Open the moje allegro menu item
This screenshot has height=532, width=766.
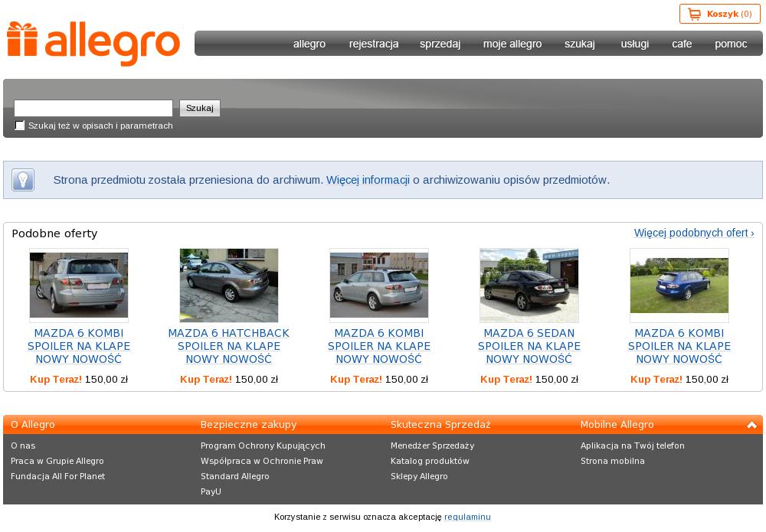pos(512,44)
